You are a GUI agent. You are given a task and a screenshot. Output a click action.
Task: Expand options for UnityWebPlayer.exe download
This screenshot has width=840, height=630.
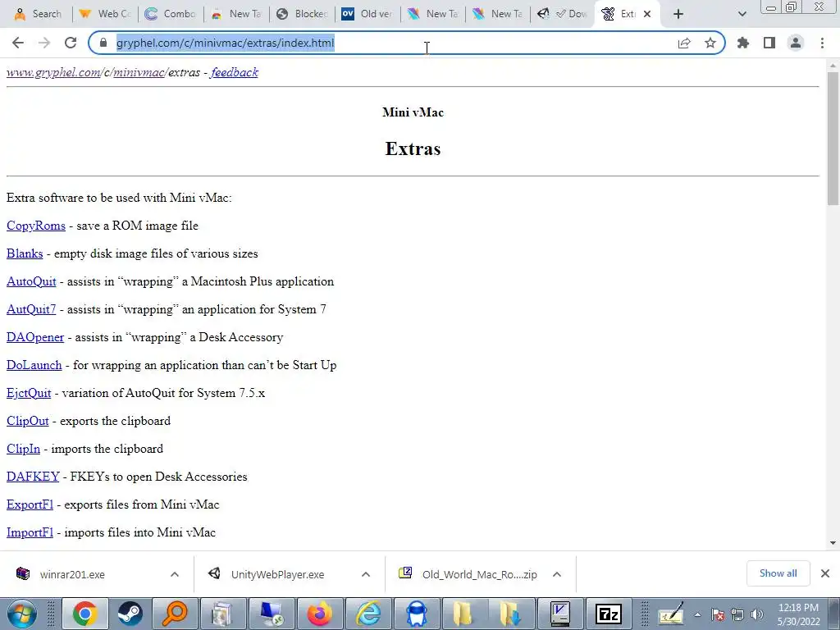[366, 574]
